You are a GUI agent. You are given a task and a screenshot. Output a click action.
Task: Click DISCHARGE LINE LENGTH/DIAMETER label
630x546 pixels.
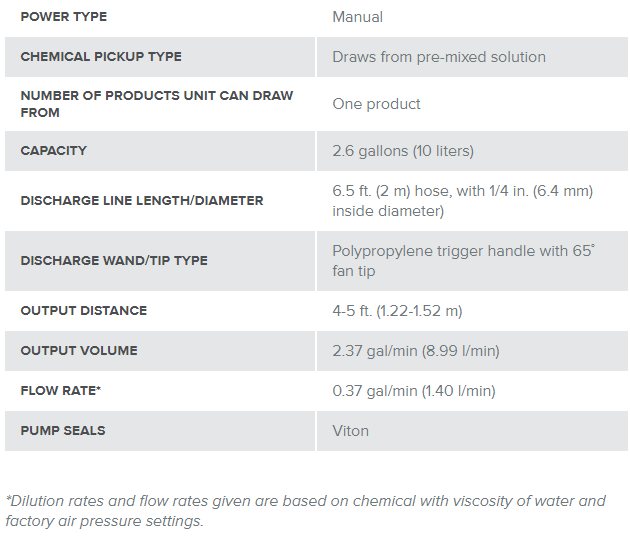click(142, 200)
